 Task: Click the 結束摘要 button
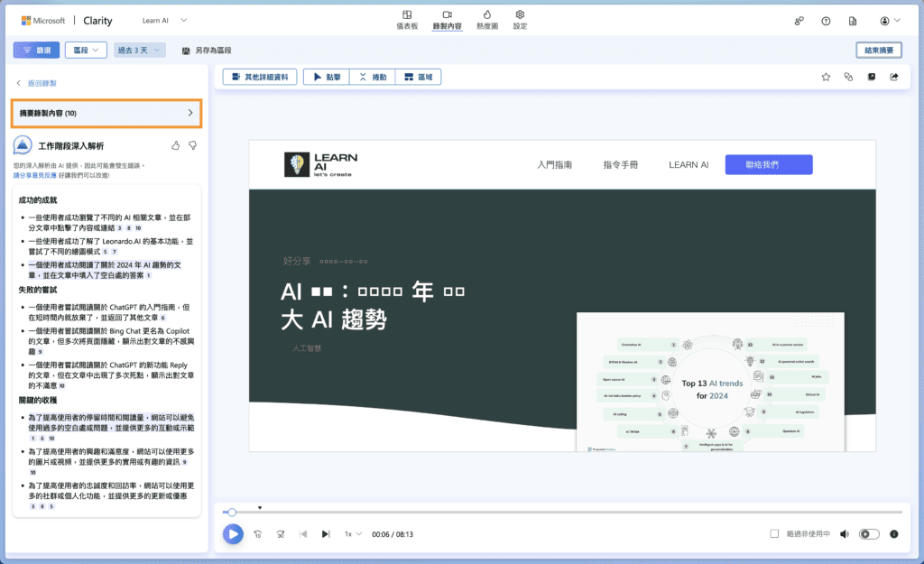tap(878, 51)
